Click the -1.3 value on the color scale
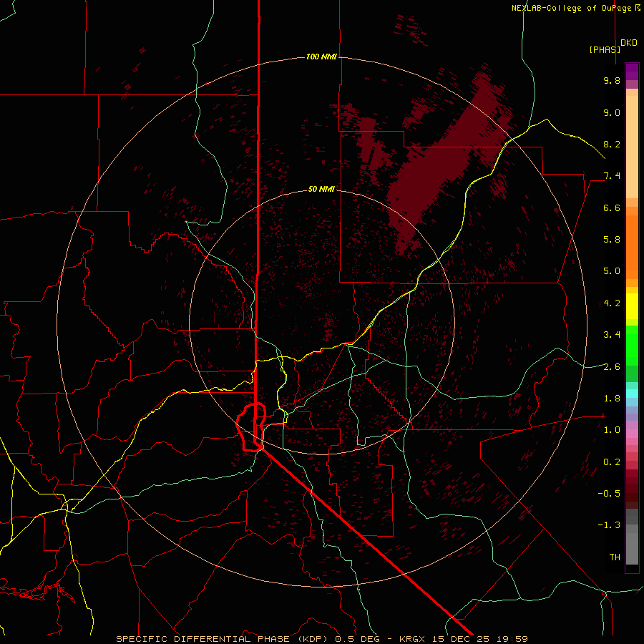 (609, 525)
